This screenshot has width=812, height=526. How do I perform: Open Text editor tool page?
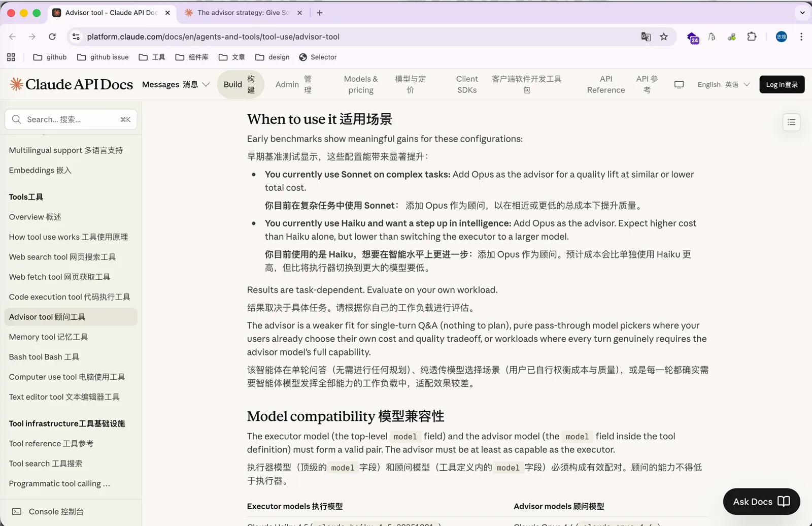[x=64, y=397]
